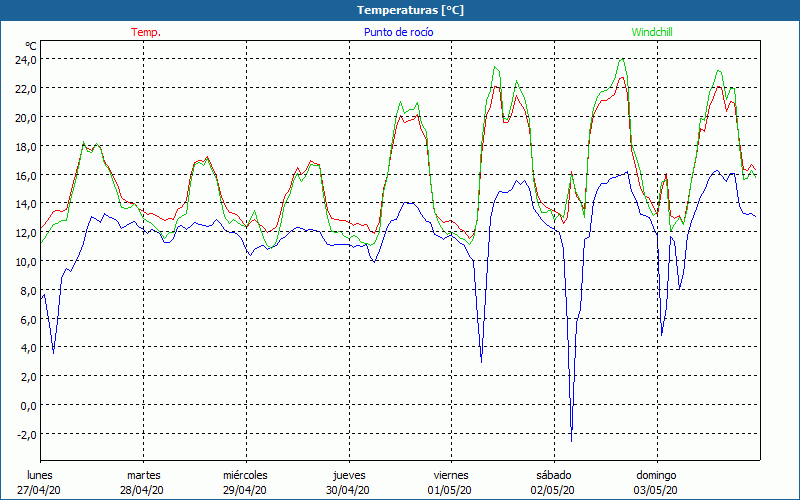Click the 'Temperaturas [°C]' chart title
This screenshot has height=500, width=800.
410,10
